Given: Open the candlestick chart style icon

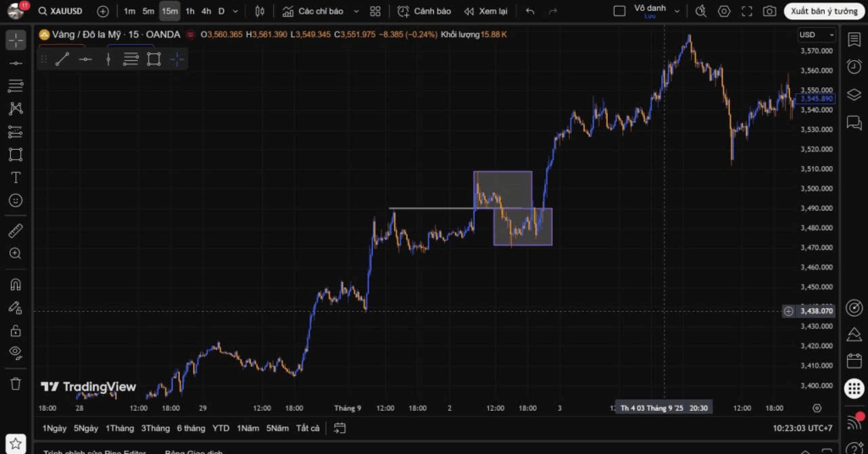Looking at the screenshot, I should [260, 11].
